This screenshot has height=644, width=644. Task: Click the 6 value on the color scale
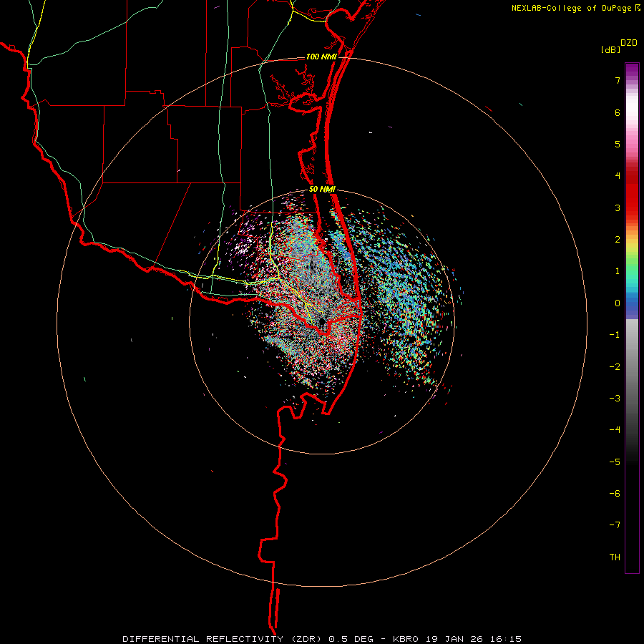[618, 112]
